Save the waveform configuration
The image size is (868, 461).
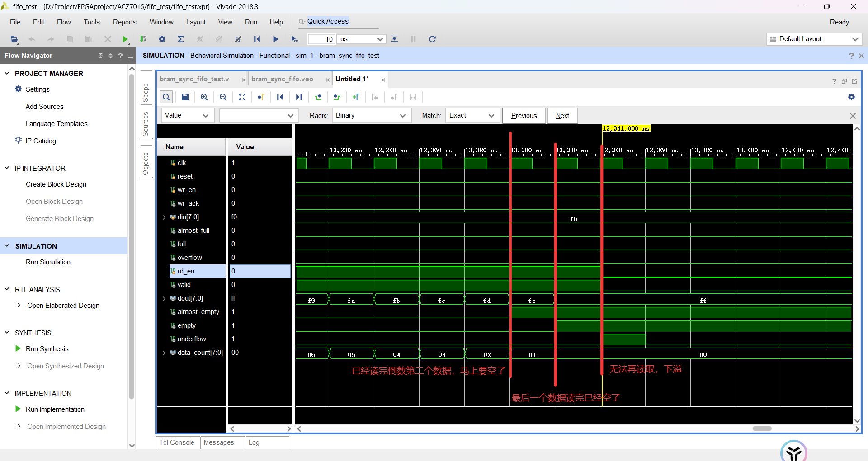185,97
